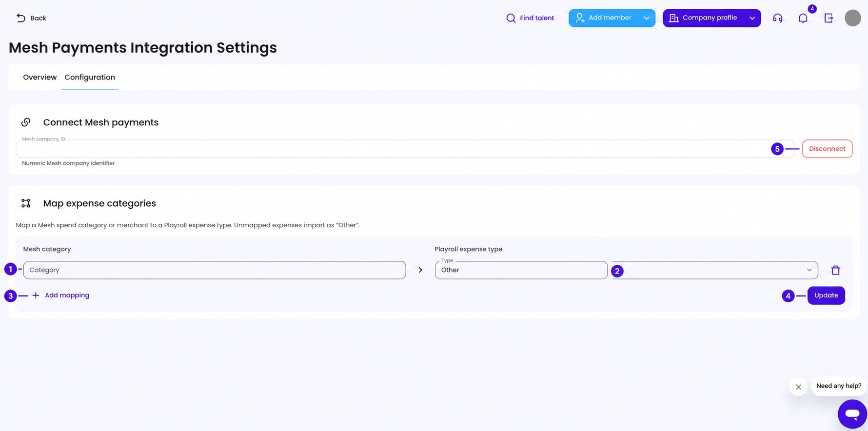Click the Mesh category column label
Viewport: 868px width, 431px height.
pyautogui.click(x=47, y=249)
